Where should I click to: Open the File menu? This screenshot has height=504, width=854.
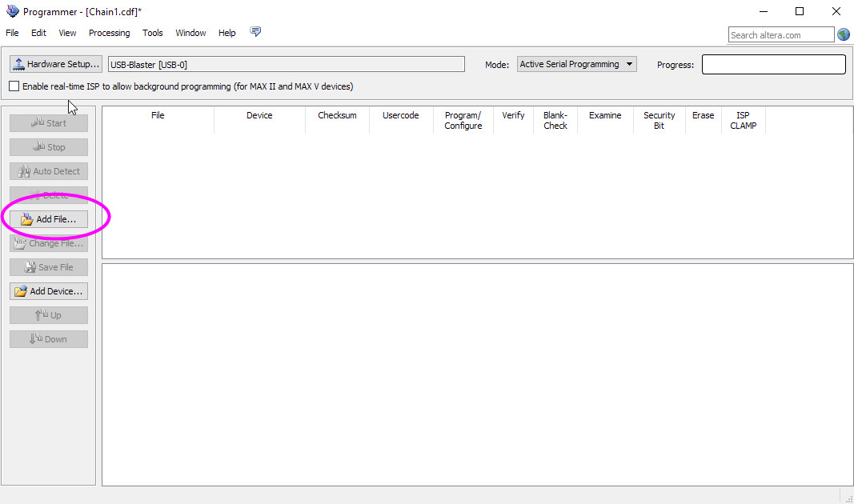[x=12, y=33]
